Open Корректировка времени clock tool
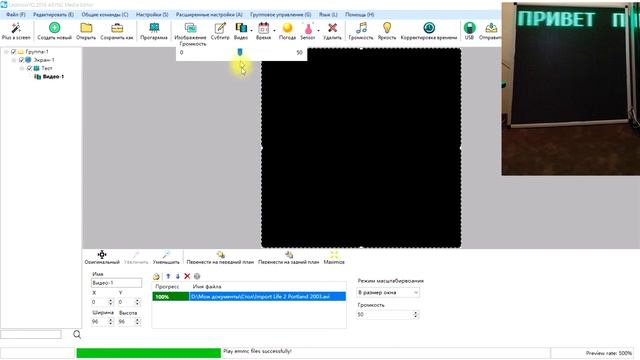 pos(429,28)
